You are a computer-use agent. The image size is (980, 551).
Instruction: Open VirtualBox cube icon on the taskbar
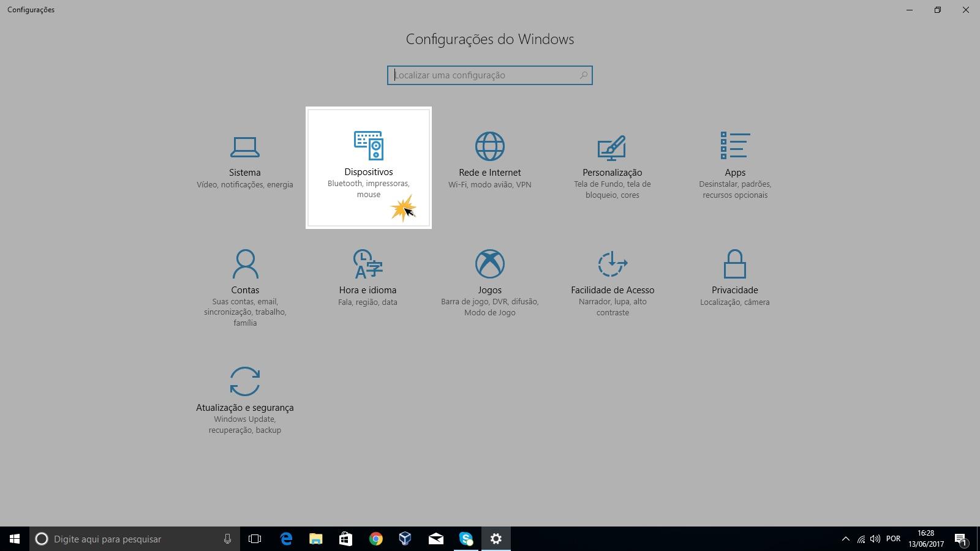[x=405, y=539]
